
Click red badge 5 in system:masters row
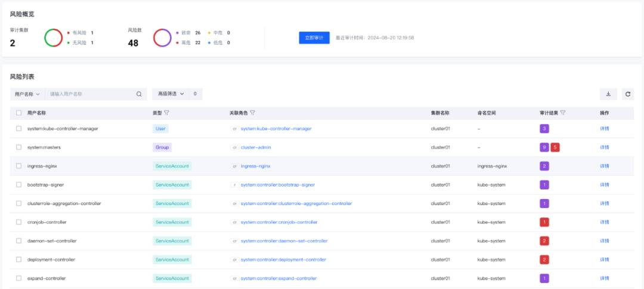point(555,147)
